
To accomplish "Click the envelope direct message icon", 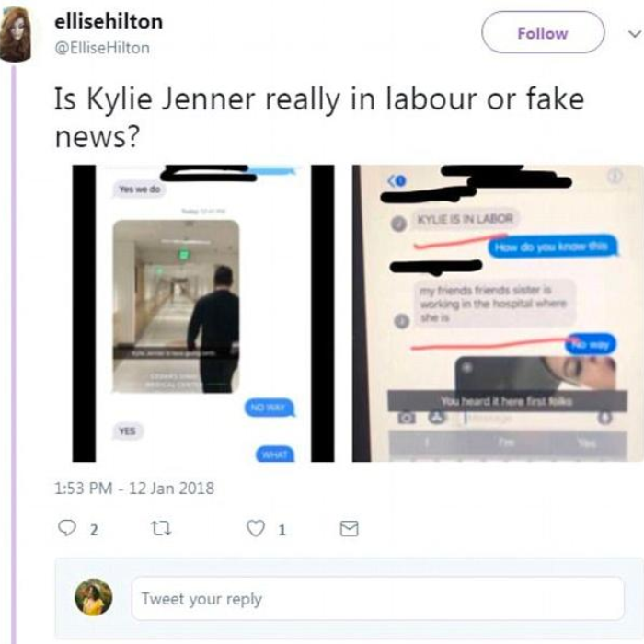I will (349, 529).
